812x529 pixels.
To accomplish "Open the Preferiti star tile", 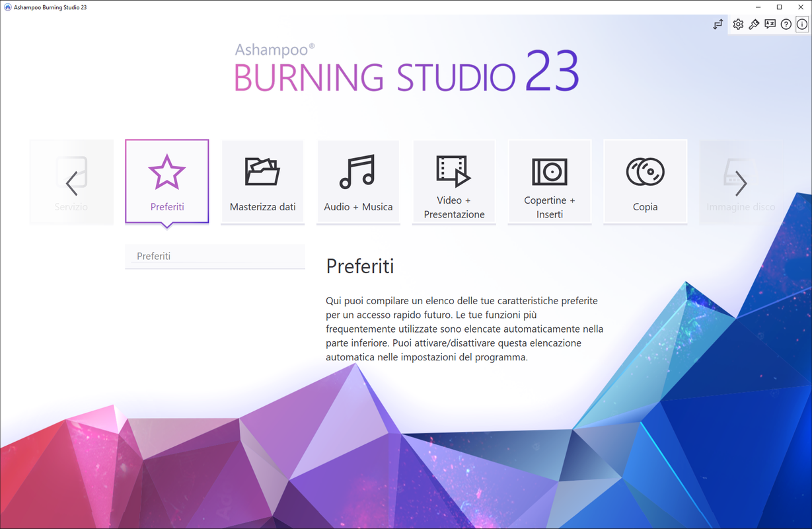I will tap(167, 181).
